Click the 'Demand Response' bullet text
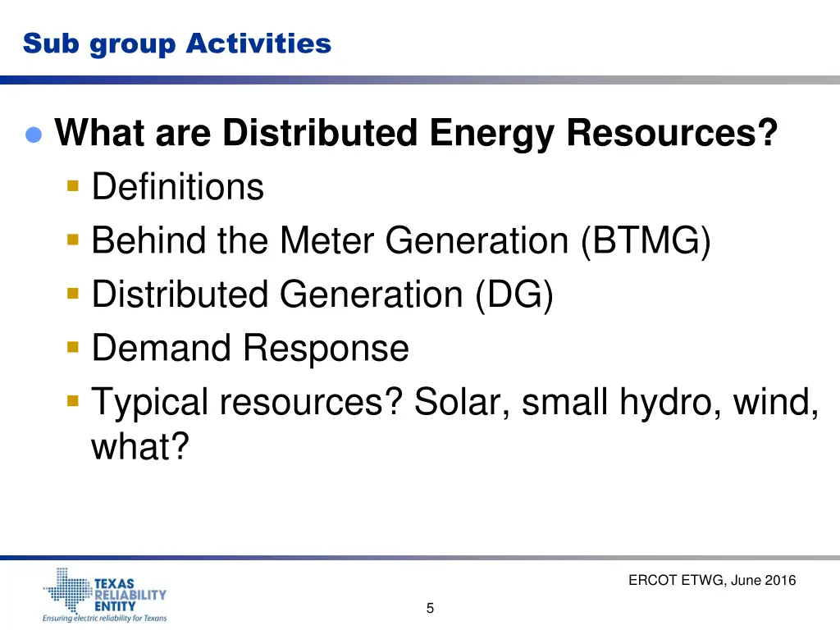840x630 pixels. [x=250, y=348]
